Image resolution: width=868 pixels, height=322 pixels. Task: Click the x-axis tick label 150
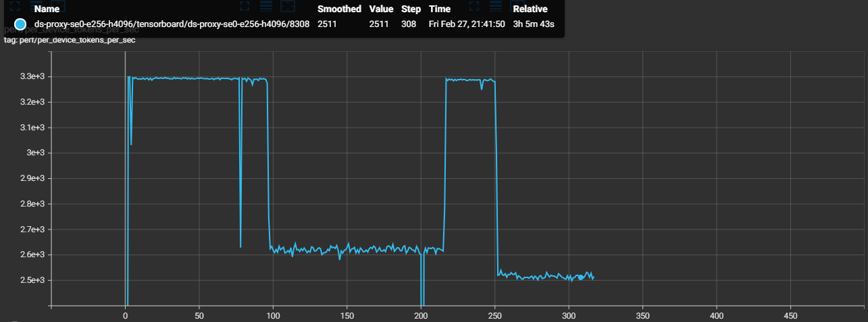347,315
